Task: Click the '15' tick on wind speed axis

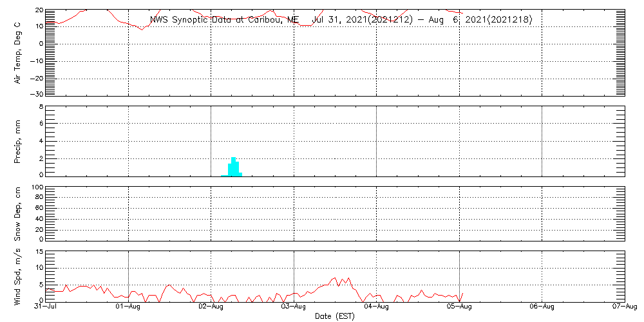Action: coord(39,252)
